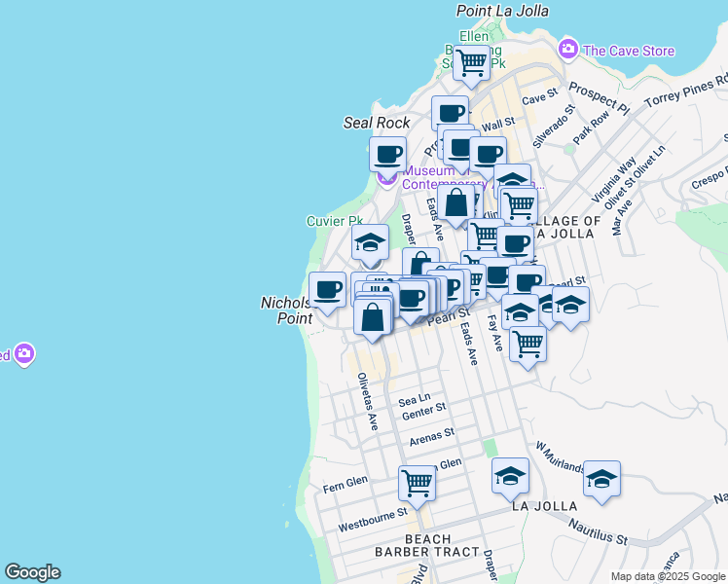
Task: Click the Prospect Pl street label
Action: (x=599, y=99)
